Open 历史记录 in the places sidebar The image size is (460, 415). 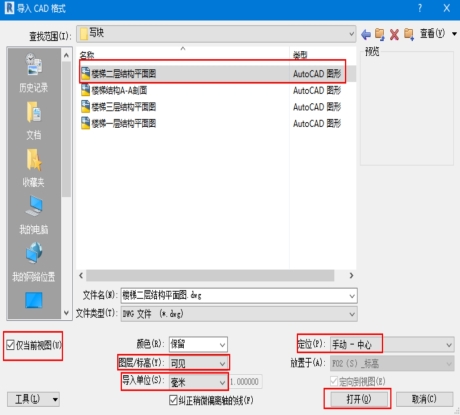(33, 73)
